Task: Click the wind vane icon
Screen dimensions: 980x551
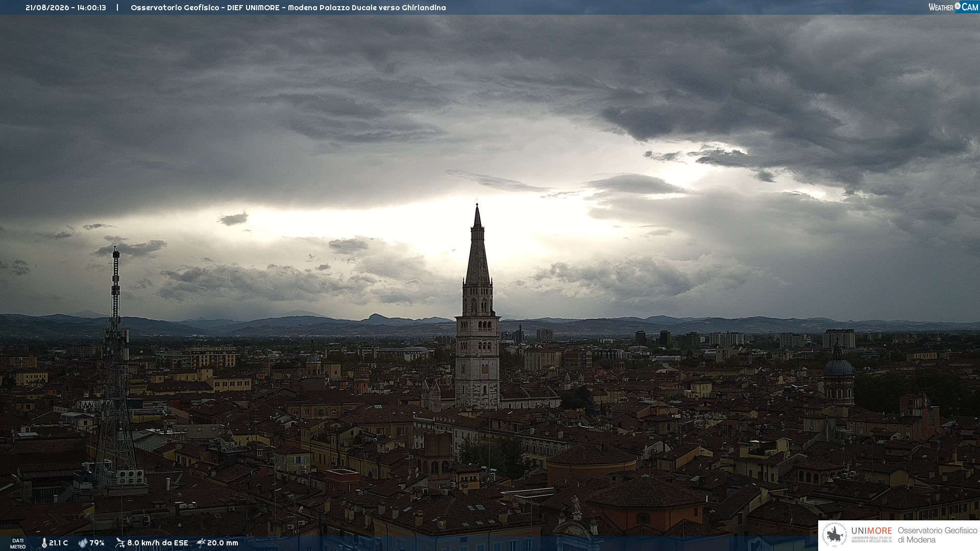Action: pyautogui.click(x=120, y=543)
